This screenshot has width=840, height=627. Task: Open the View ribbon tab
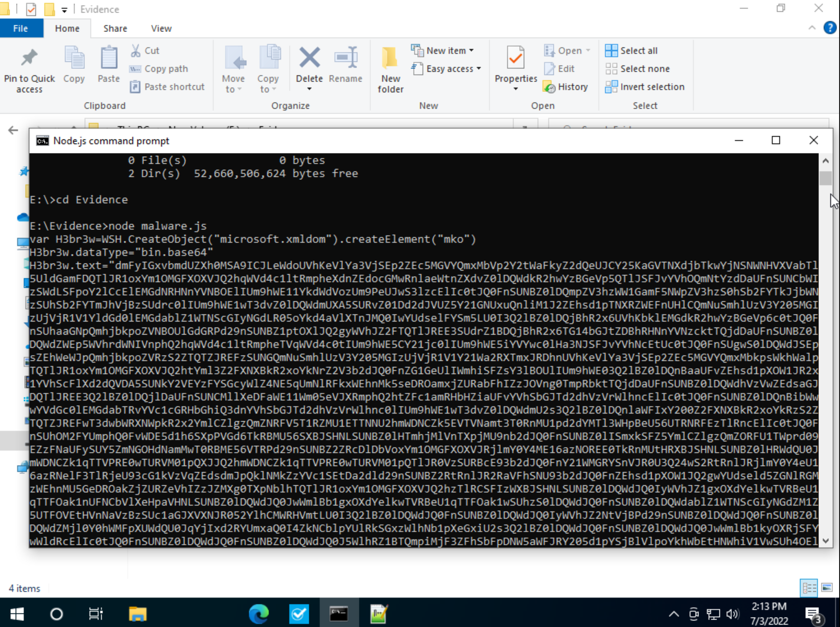pyautogui.click(x=161, y=29)
